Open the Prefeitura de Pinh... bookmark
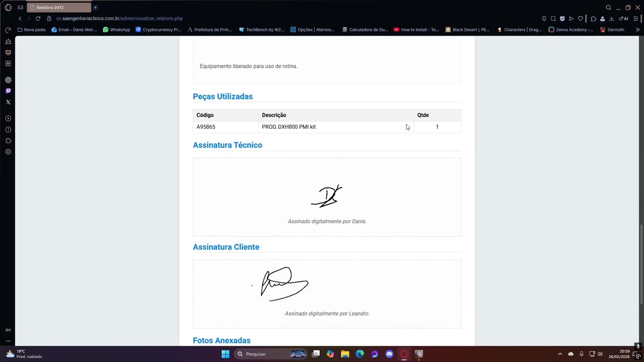Screen dimensions: 644x362 [209, 30]
